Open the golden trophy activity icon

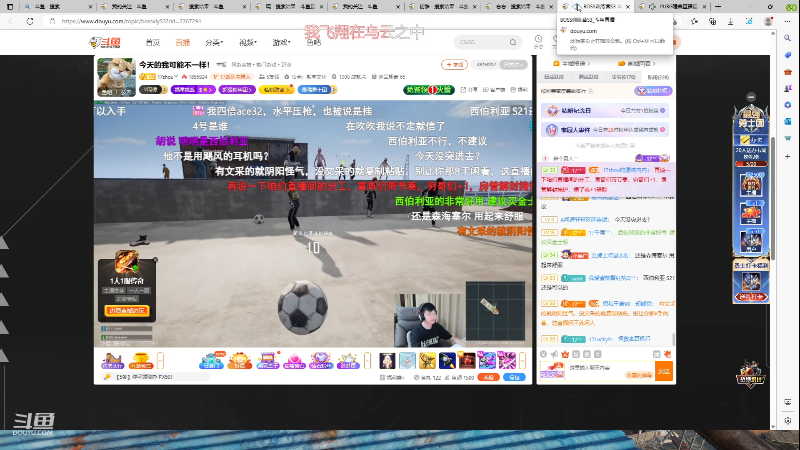(140, 361)
